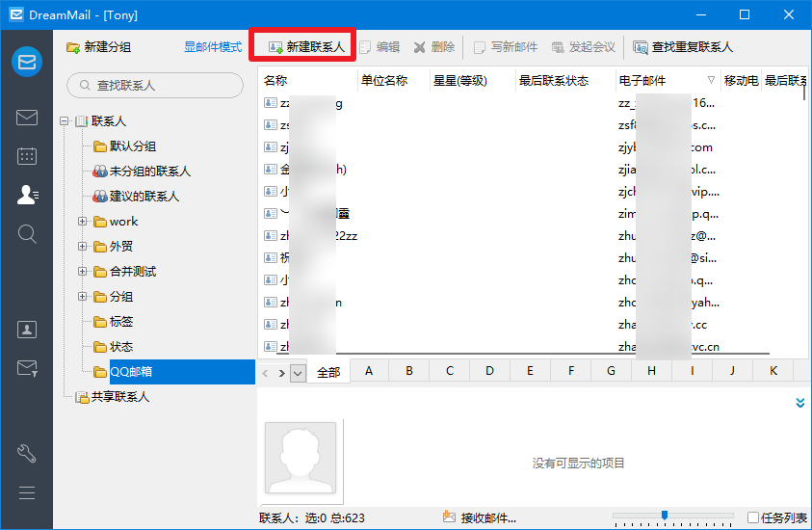Switch to 显邮件模式 link

point(213,47)
